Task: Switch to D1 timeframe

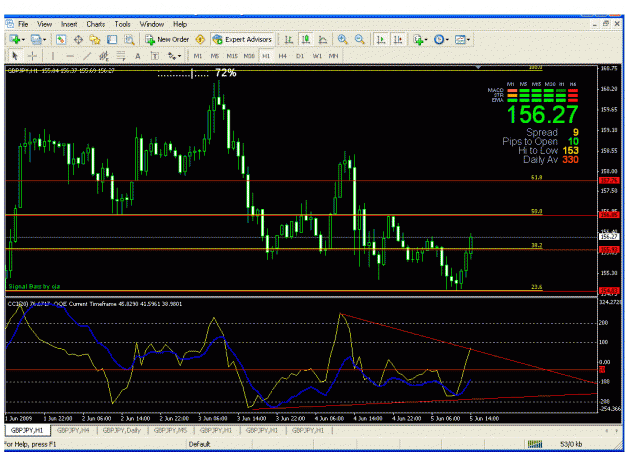Action: 300,56
